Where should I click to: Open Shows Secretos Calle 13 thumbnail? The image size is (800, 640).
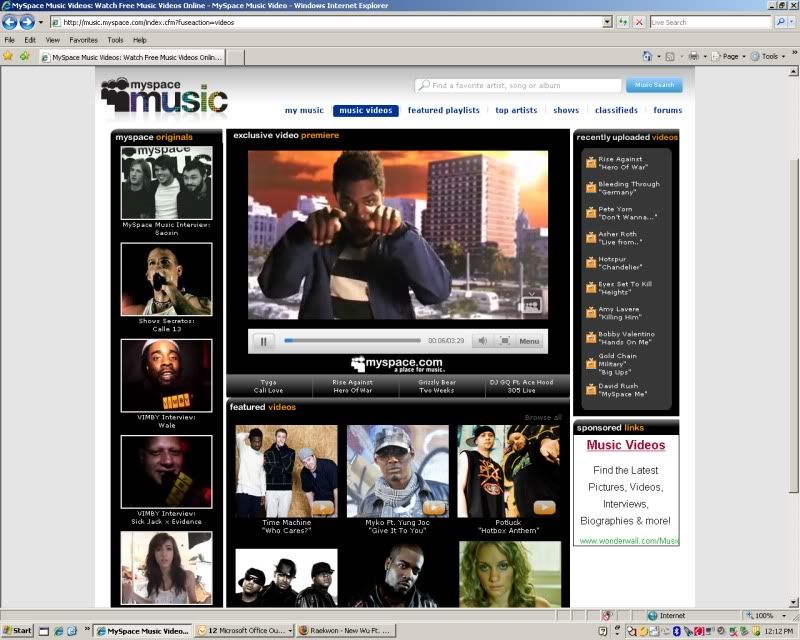(x=166, y=279)
